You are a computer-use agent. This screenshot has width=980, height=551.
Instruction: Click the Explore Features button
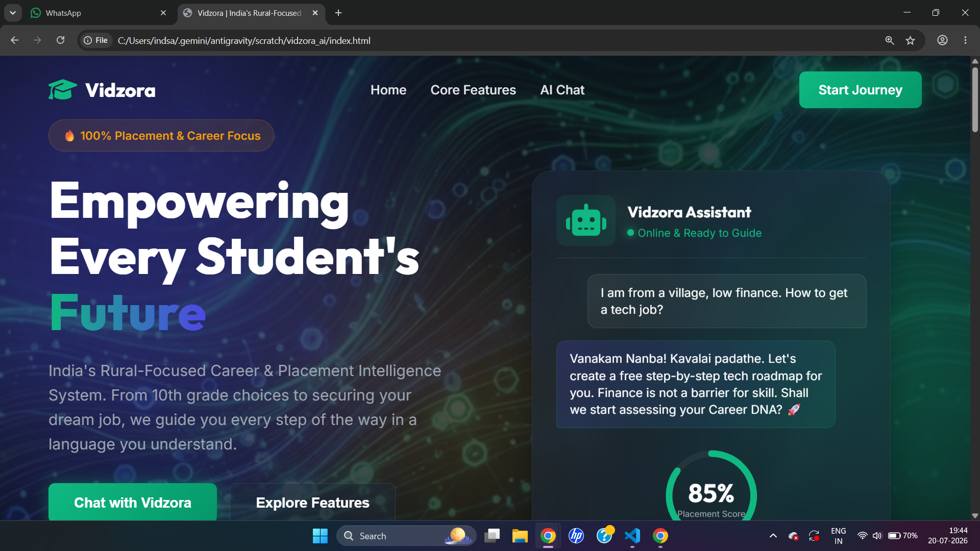pyautogui.click(x=312, y=502)
